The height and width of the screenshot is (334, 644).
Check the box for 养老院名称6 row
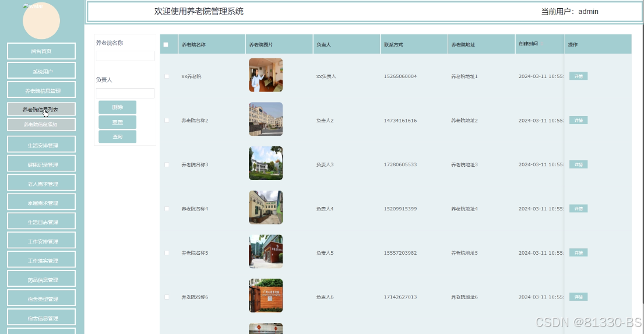[x=167, y=297]
